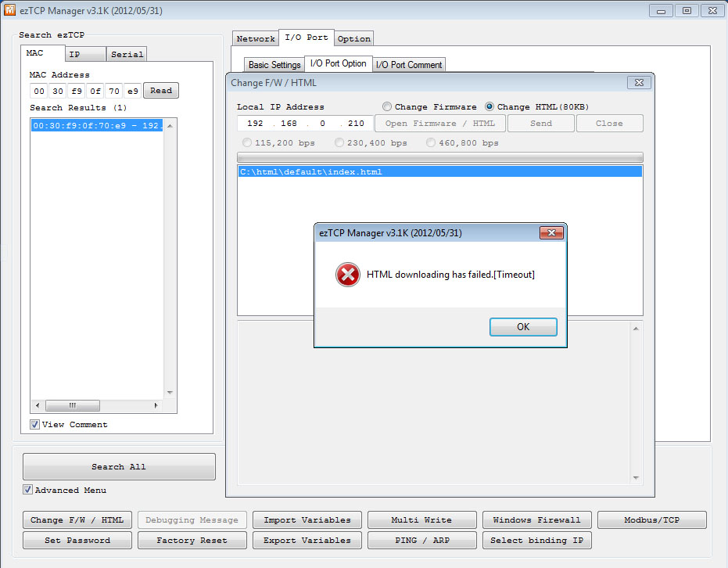Click the Local IP octet showing 192

coord(255,124)
